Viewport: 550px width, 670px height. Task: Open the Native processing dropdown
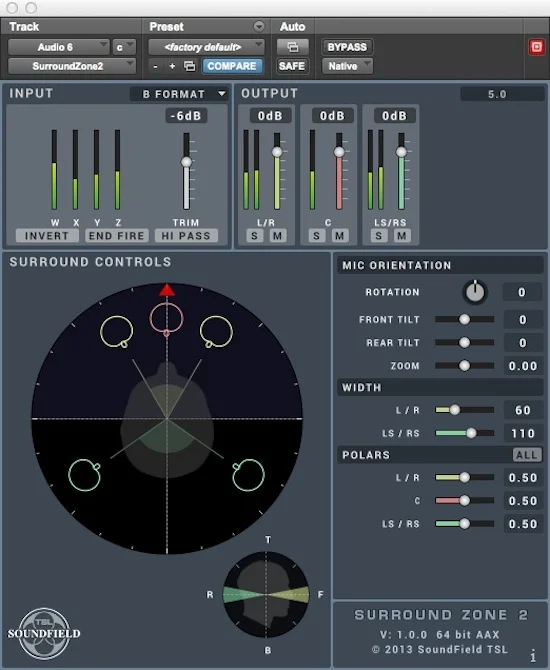(347, 66)
